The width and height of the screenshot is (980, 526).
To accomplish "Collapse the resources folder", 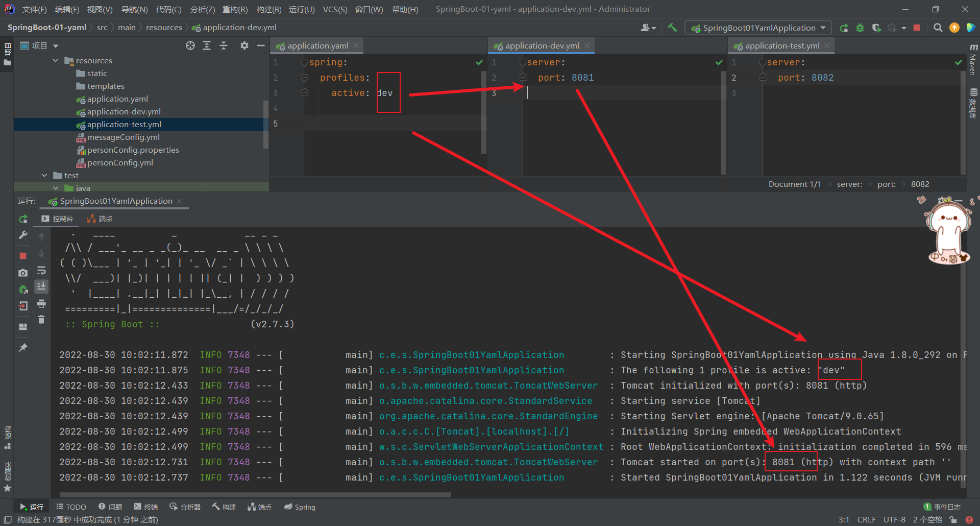I will tap(55, 60).
